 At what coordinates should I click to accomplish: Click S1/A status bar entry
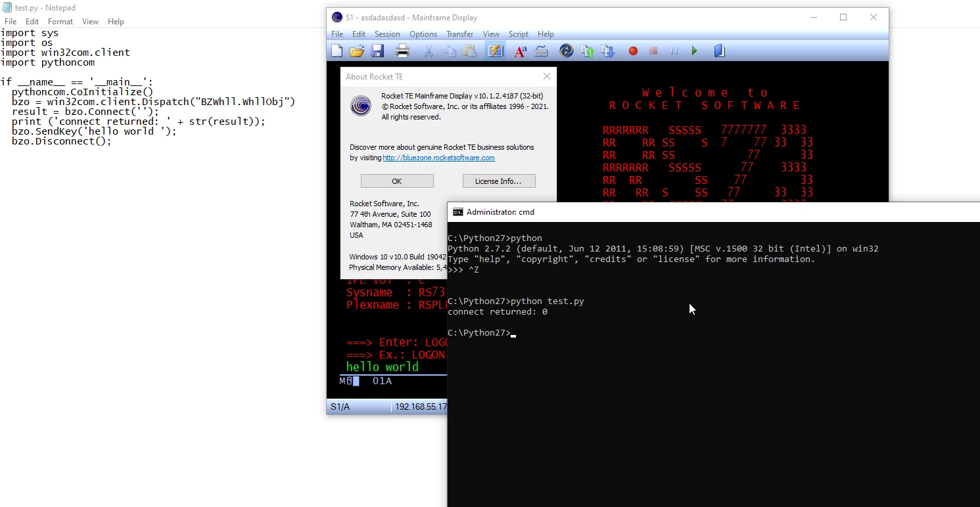pos(340,407)
